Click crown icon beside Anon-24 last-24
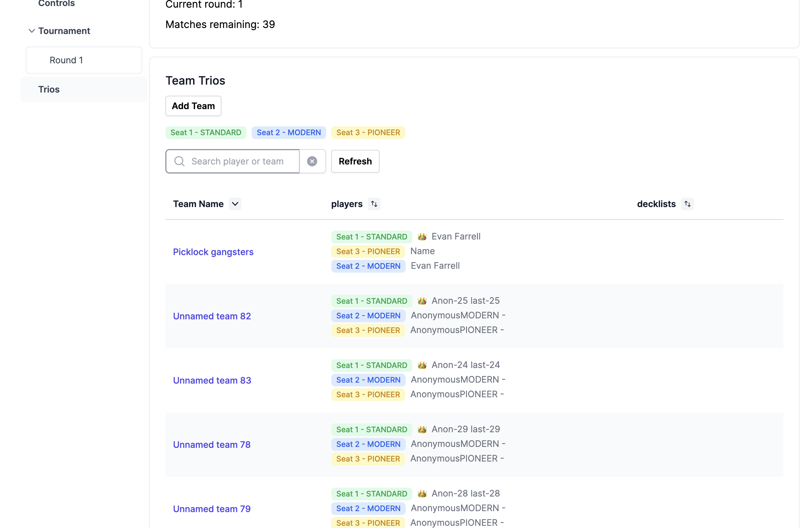 coord(422,365)
